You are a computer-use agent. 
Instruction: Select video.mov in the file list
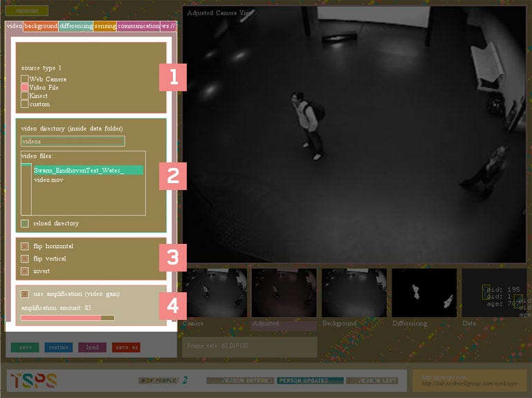48,180
